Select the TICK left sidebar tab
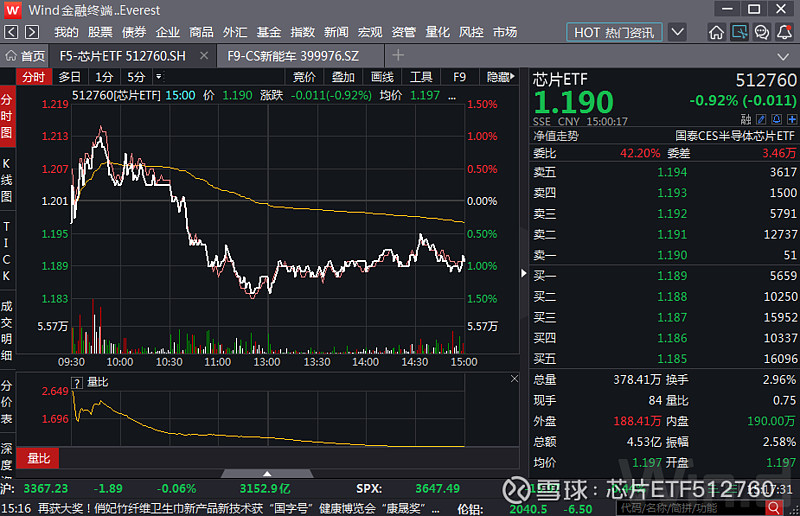Image resolution: width=800 pixels, height=516 pixels. click(7, 252)
